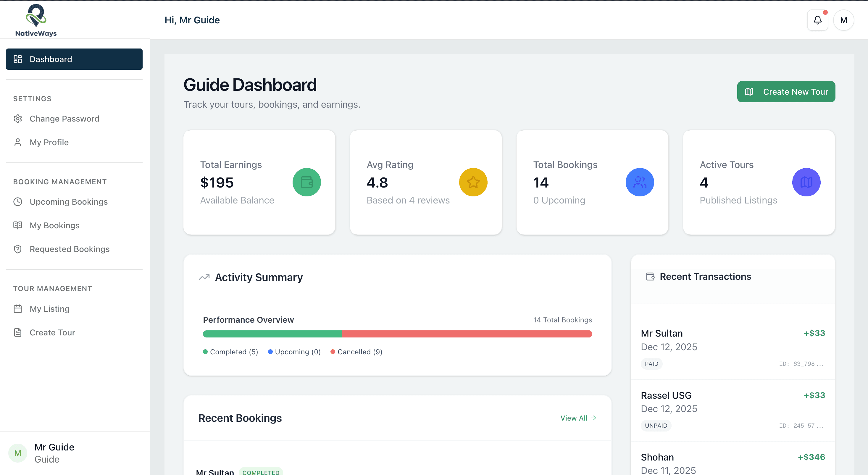The height and width of the screenshot is (475, 868).
Task: Click the Requested Bookings shield icon
Action: tap(18, 249)
